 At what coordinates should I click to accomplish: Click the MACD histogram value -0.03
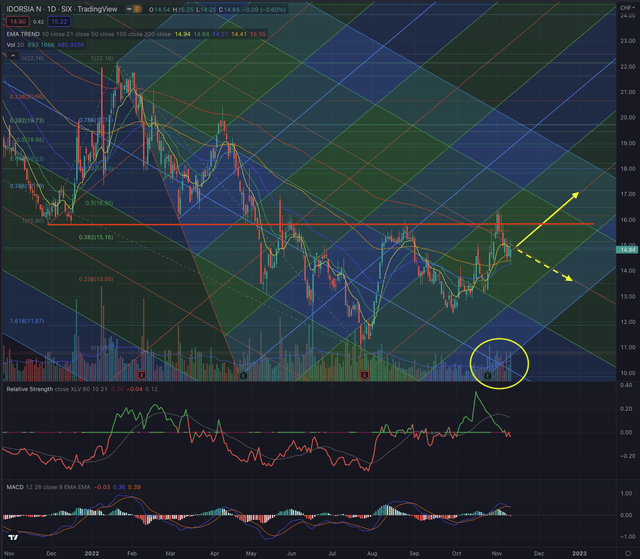(101, 487)
